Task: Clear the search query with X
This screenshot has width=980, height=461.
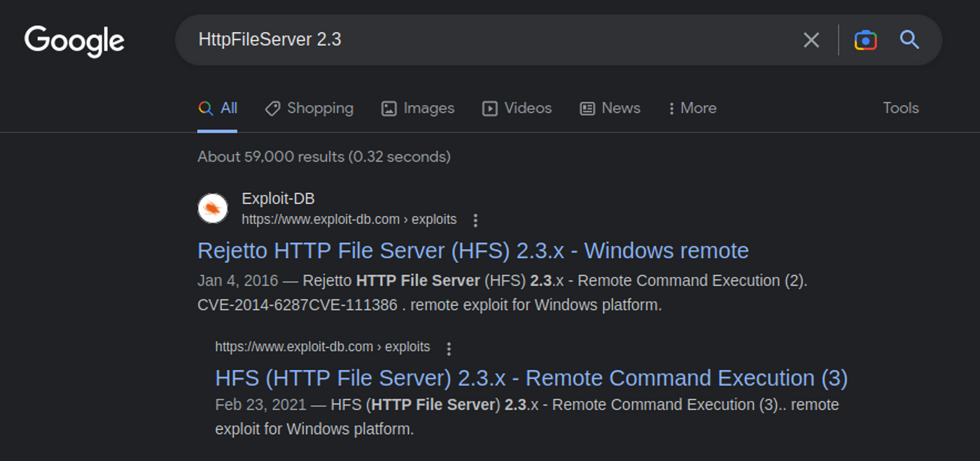Action: tap(811, 40)
